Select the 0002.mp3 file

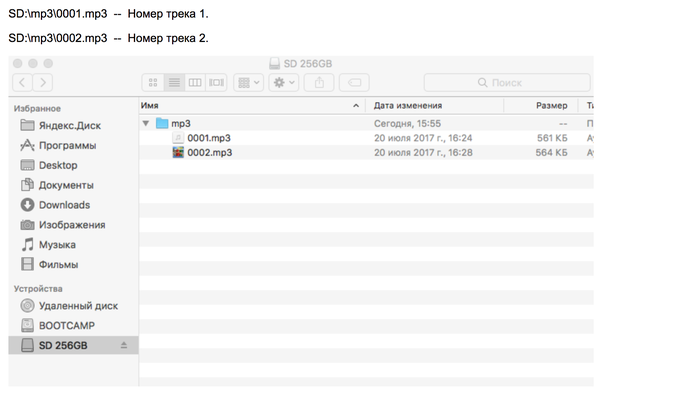tap(209, 153)
